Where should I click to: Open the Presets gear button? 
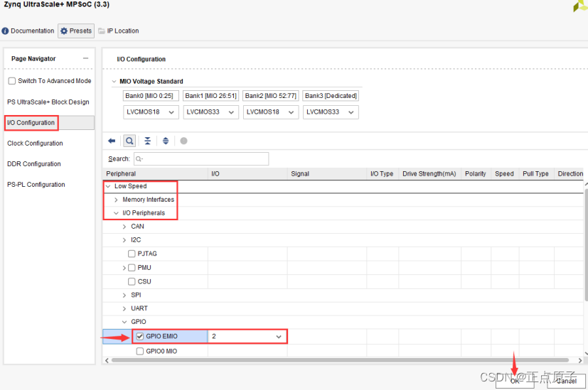[x=76, y=31]
